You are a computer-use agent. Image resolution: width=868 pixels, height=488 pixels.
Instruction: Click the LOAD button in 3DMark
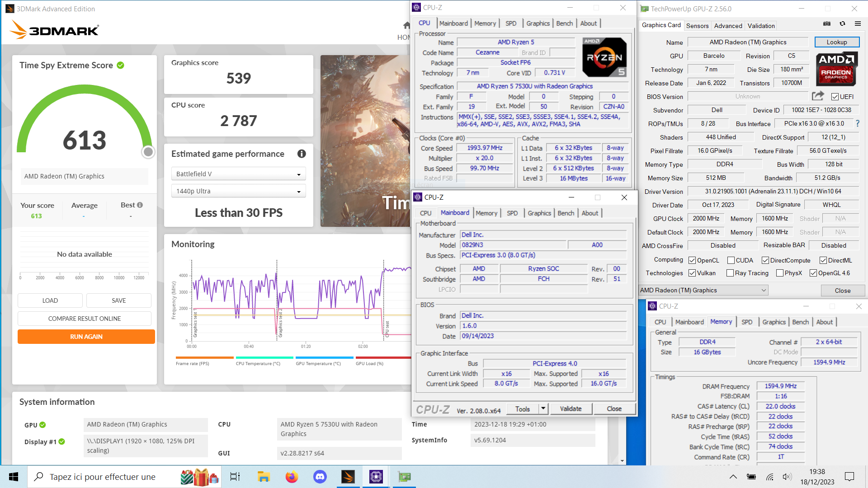click(50, 300)
